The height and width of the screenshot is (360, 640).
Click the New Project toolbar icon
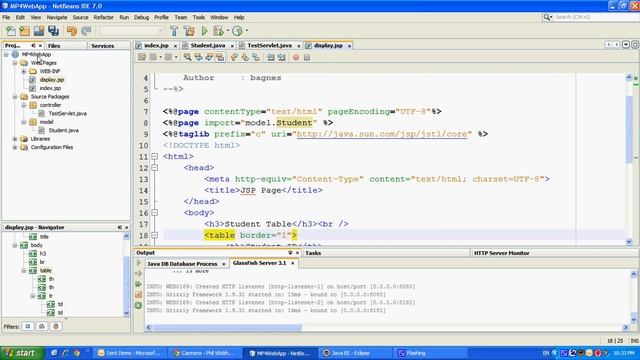pyautogui.click(x=24, y=31)
